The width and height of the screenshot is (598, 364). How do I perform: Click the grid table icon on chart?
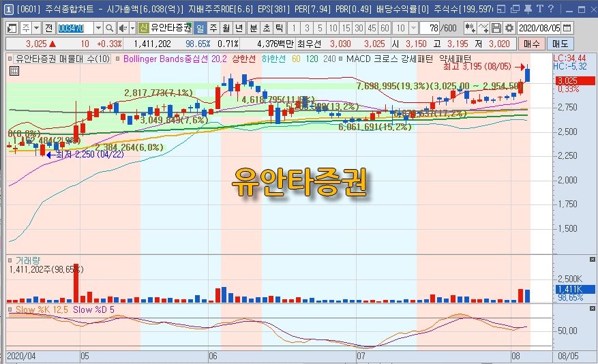pos(14,71)
